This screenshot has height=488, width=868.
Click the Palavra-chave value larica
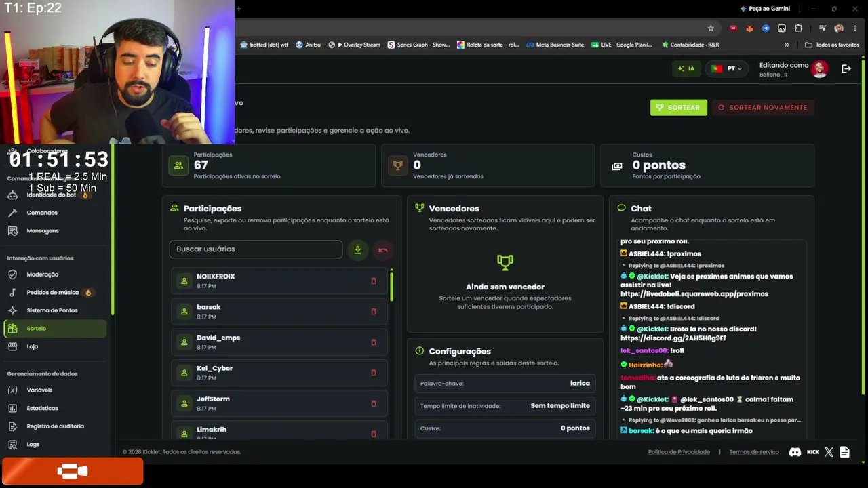point(580,383)
